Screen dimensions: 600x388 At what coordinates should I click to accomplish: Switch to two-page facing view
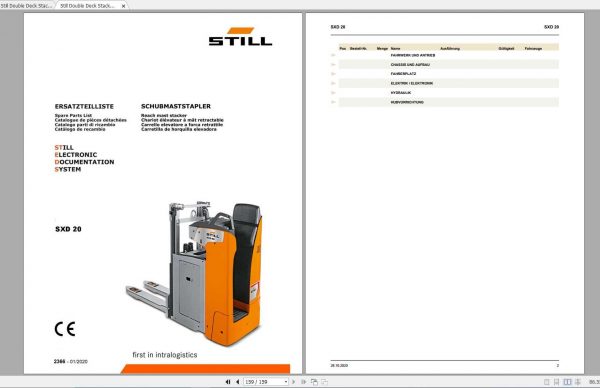[x=567, y=382]
